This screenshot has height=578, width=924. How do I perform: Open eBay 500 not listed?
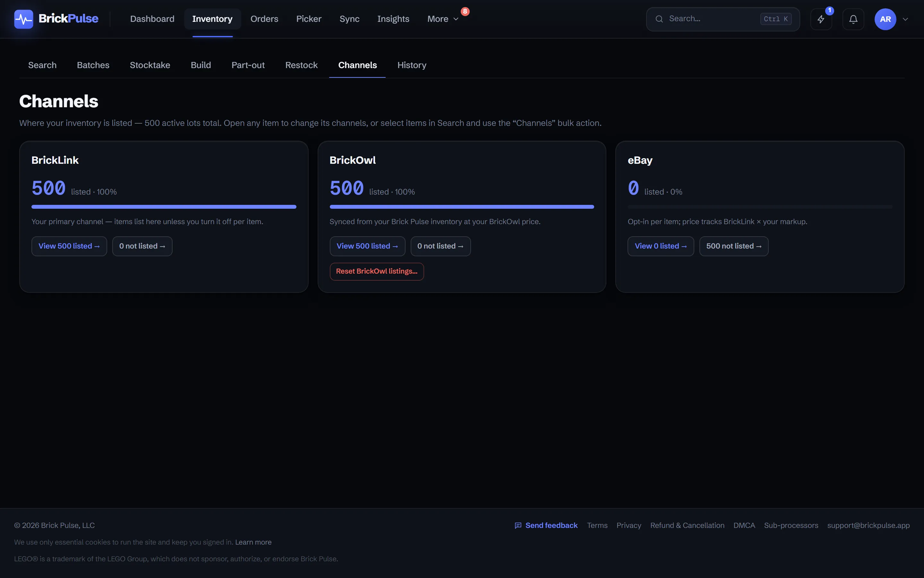[x=733, y=246]
